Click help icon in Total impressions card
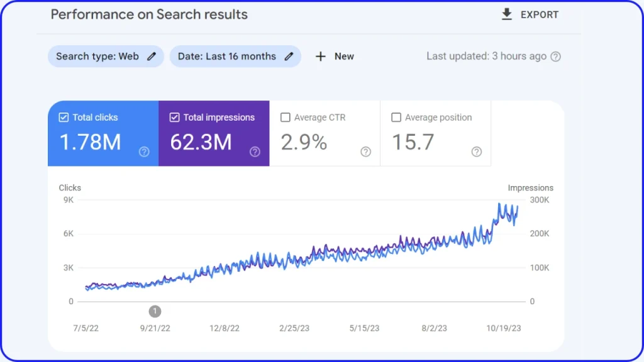 [x=255, y=151]
